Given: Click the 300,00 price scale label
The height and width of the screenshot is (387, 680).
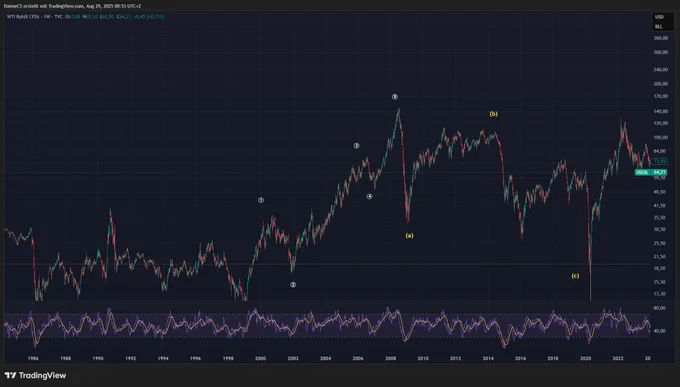Looking at the screenshot, I should 660,52.
